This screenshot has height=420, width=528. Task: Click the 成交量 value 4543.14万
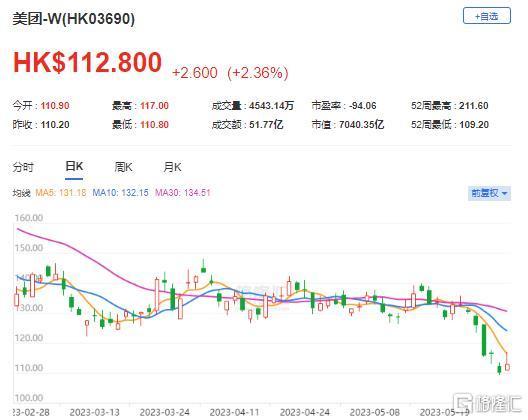271,106
